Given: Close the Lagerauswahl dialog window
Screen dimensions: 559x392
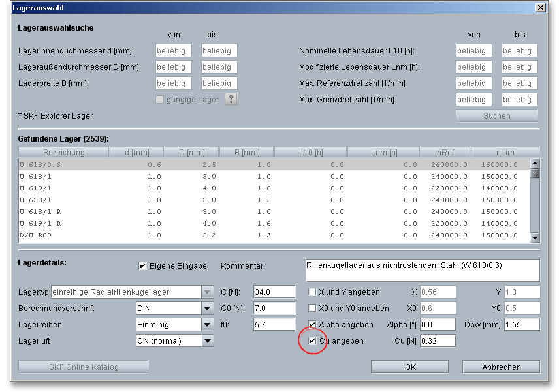Looking at the screenshot, I should point(539,7).
